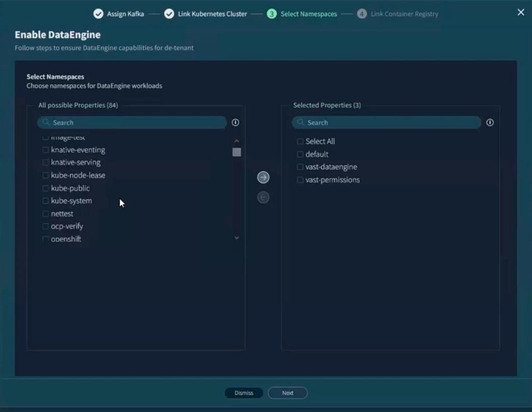This screenshot has height=412, width=532.
Task: Click magnifier icon in All possible Properties search
Action: click(x=46, y=122)
